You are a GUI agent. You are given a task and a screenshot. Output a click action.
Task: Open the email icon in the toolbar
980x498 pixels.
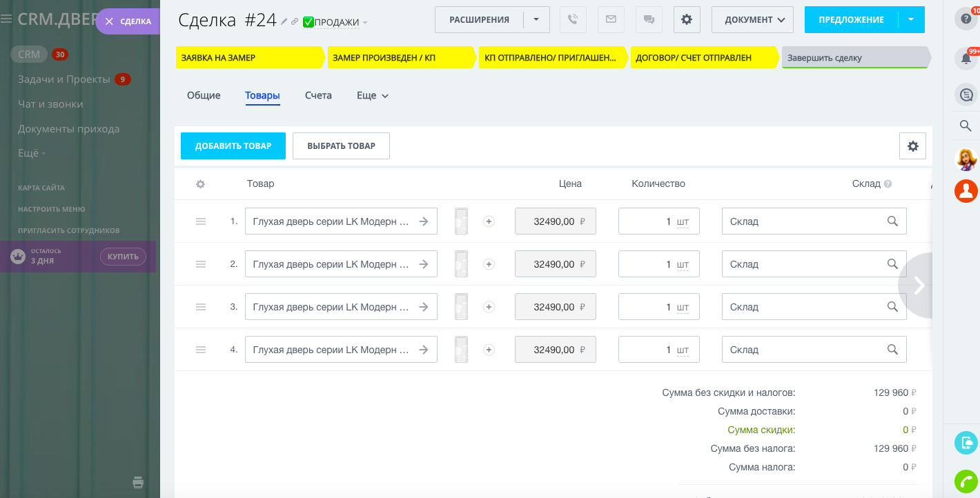(611, 19)
